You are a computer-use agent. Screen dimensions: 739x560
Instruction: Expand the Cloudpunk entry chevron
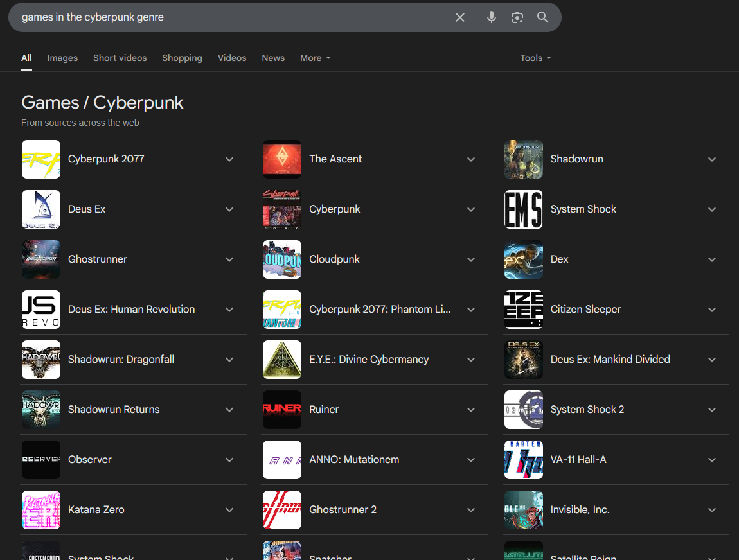471,259
